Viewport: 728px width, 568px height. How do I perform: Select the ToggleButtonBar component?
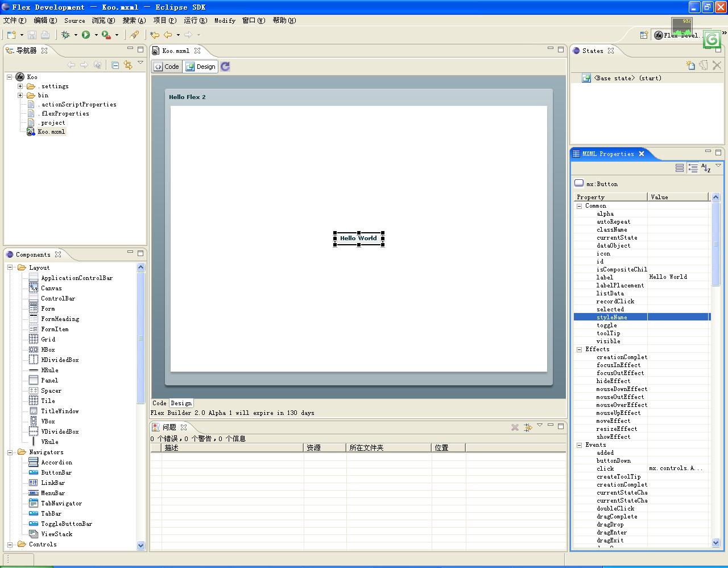(x=67, y=524)
